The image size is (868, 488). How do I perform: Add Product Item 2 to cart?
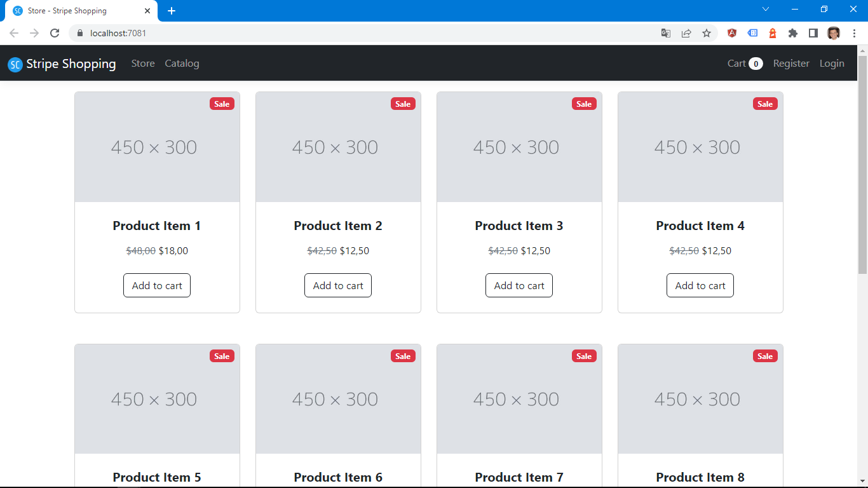point(338,285)
